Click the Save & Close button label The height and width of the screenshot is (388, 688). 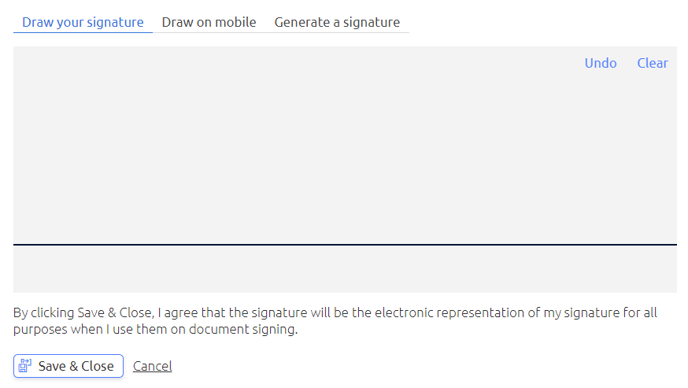pyautogui.click(x=76, y=366)
